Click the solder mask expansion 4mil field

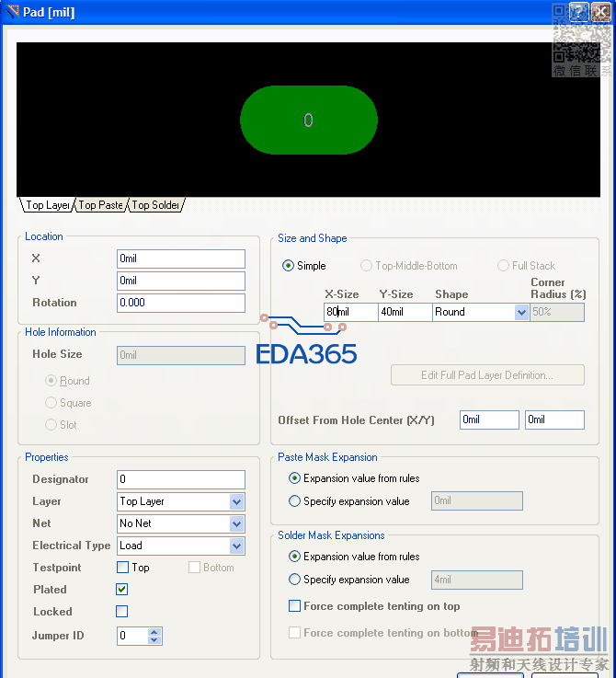point(477,580)
